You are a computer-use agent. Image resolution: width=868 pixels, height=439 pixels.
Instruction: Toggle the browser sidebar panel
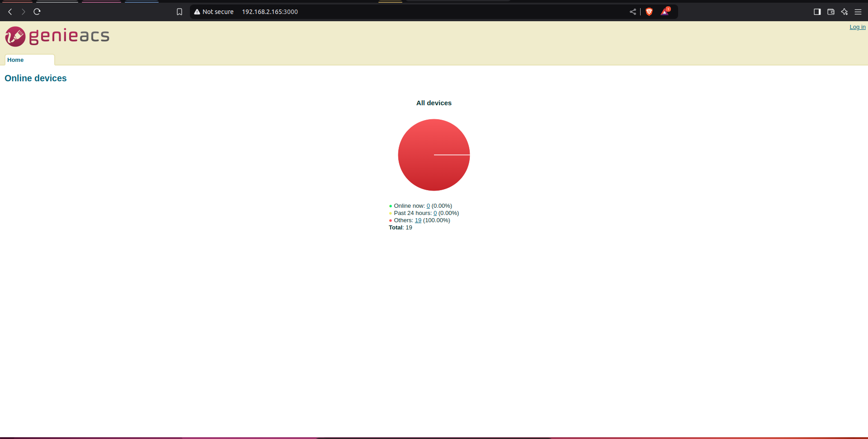click(x=817, y=12)
